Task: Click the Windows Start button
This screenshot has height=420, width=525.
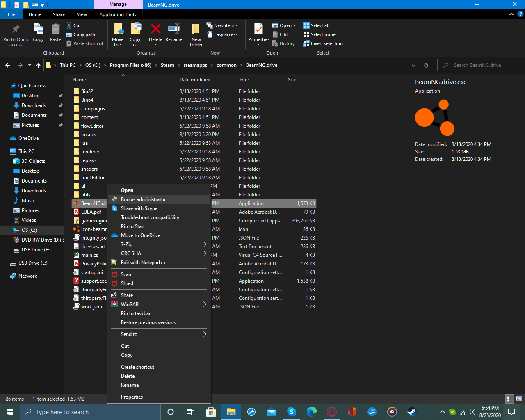Action: tap(10, 412)
